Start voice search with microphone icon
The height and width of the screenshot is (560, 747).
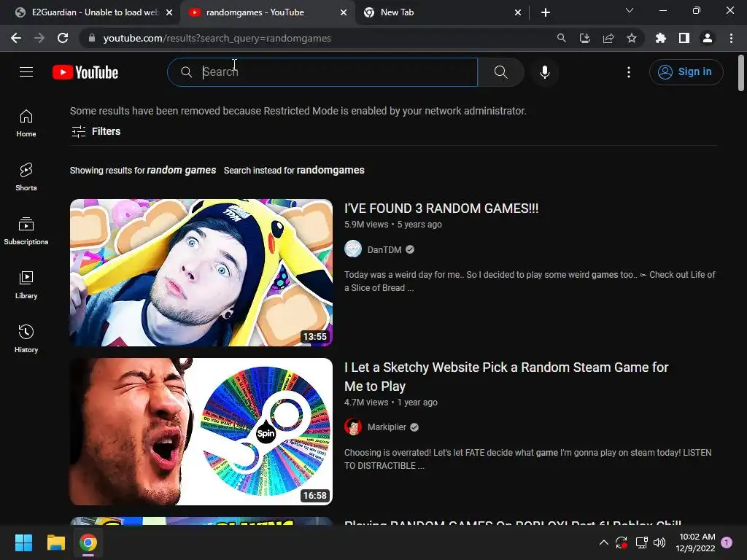click(544, 72)
